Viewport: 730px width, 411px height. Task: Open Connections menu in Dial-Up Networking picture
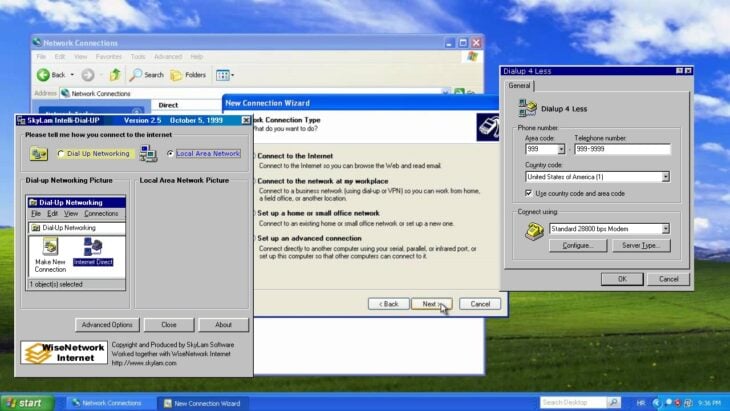(101, 214)
